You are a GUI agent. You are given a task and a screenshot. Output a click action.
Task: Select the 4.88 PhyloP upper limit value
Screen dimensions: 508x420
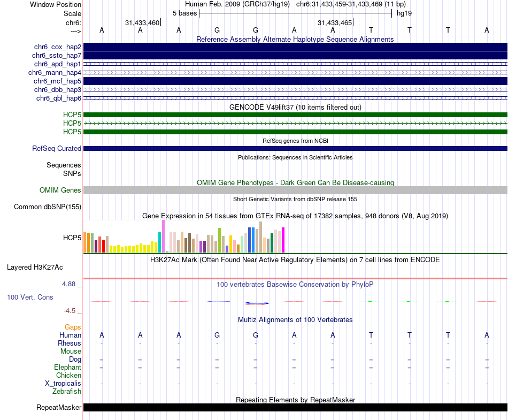[68, 284]
